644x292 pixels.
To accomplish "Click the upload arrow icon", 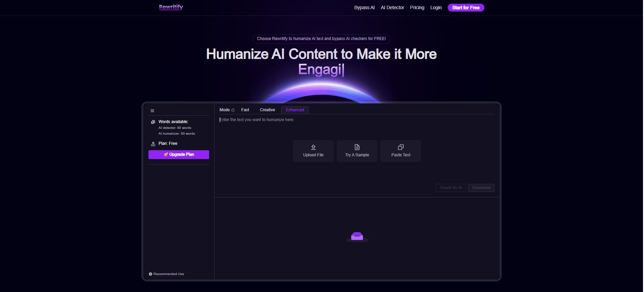I will [x=313, y=147].
